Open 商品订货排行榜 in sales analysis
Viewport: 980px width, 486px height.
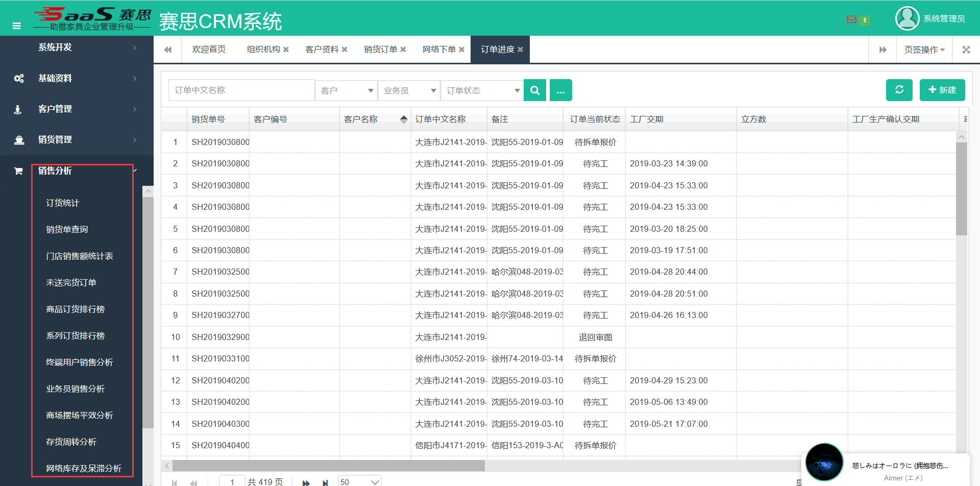(75, 309)
